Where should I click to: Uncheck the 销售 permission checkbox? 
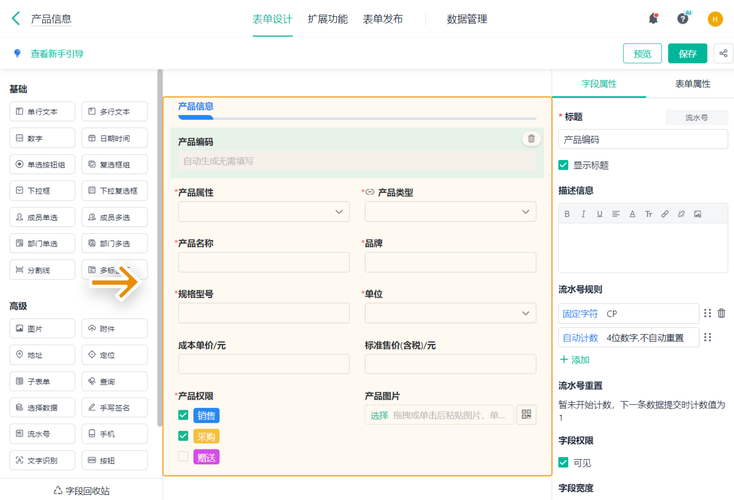pos(183,415)
